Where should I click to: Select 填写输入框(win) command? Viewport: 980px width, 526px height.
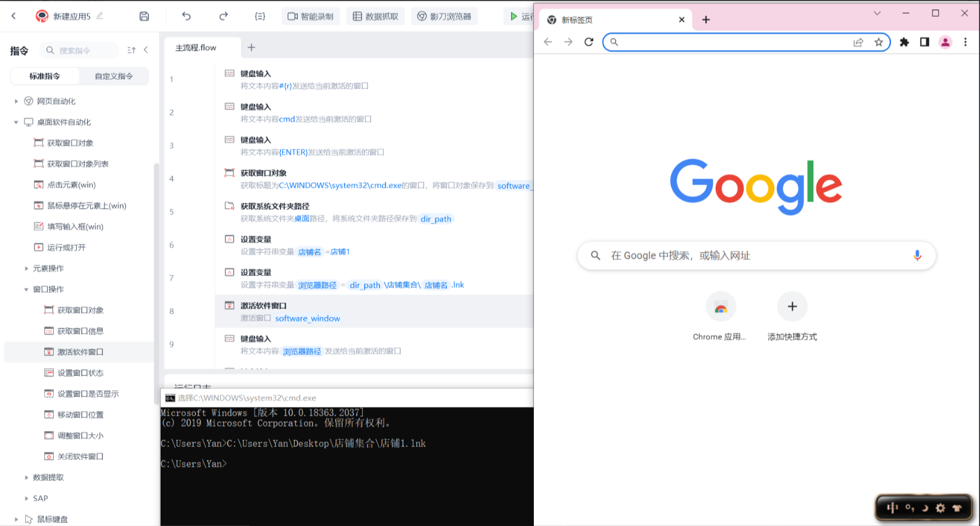75,227
